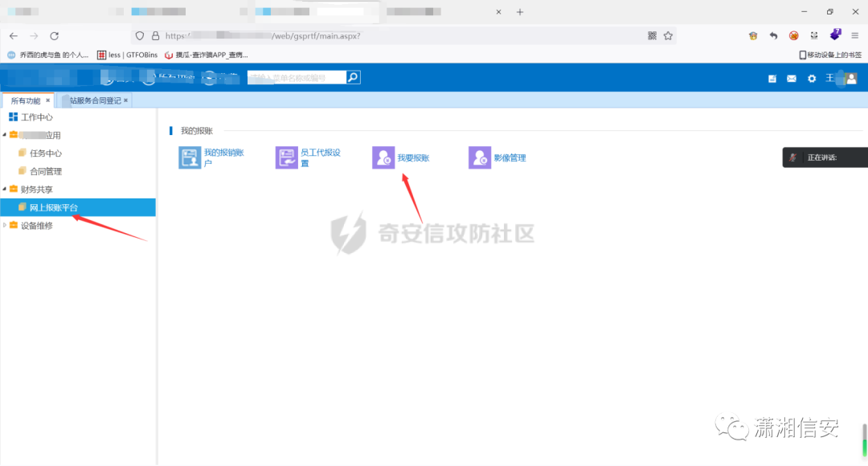Bookmark the page with the star icon
The width and height of the screenshot is (868, 466).
668,36
